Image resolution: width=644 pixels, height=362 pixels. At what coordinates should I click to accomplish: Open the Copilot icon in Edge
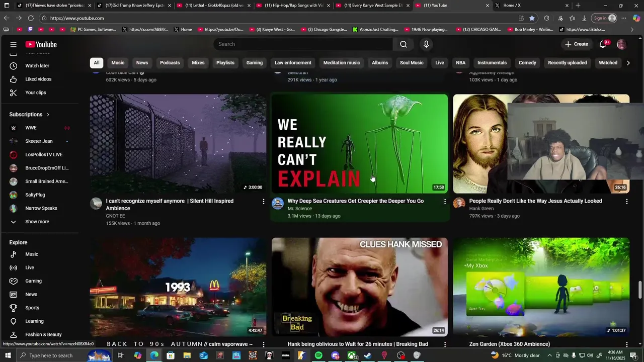636,18
